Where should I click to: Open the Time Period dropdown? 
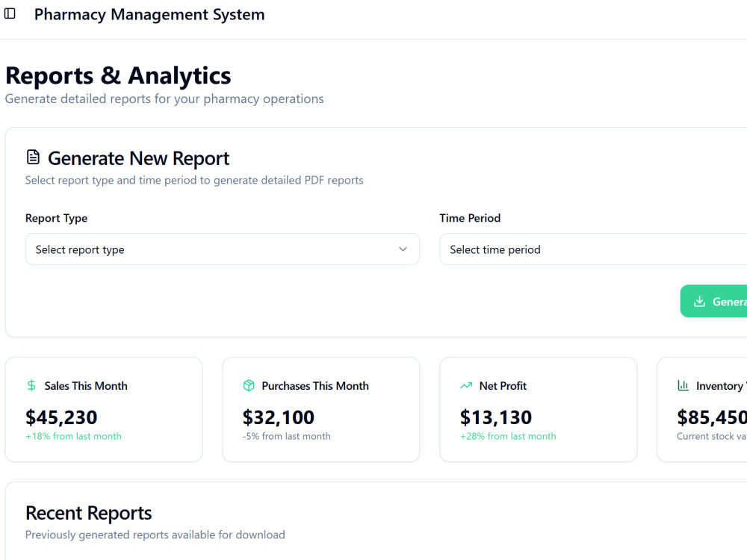point(593,249)
